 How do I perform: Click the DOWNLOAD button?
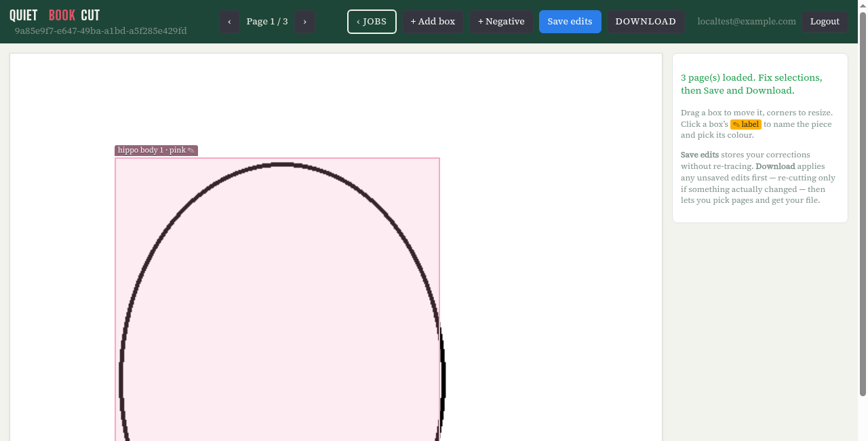tap(646, 22)
